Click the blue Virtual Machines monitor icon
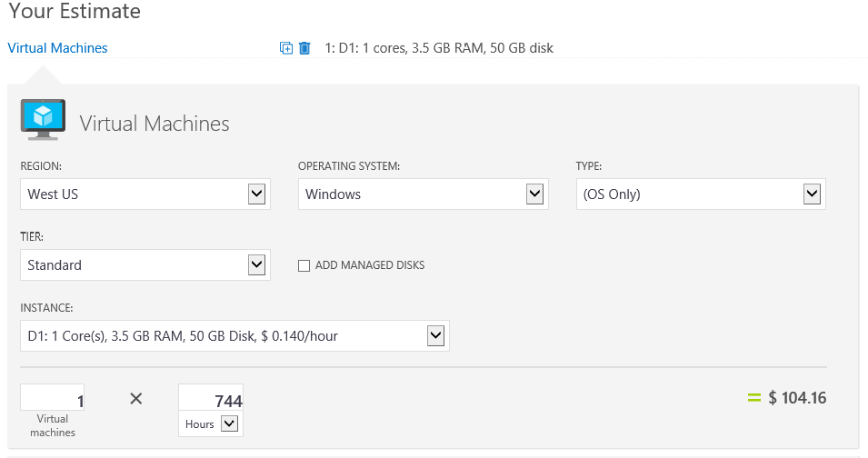Viewport: 868px width, 458px height. 43,119
